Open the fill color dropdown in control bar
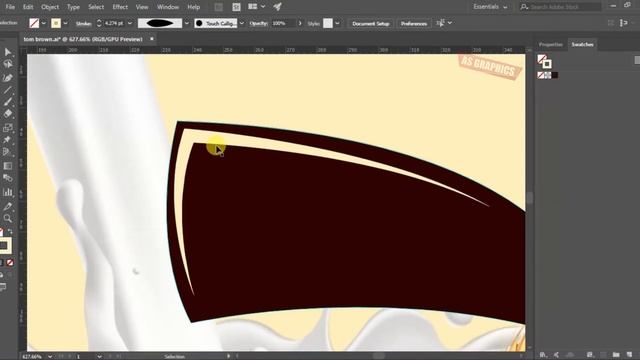The image size is (640, 360). tap(43, 23)
